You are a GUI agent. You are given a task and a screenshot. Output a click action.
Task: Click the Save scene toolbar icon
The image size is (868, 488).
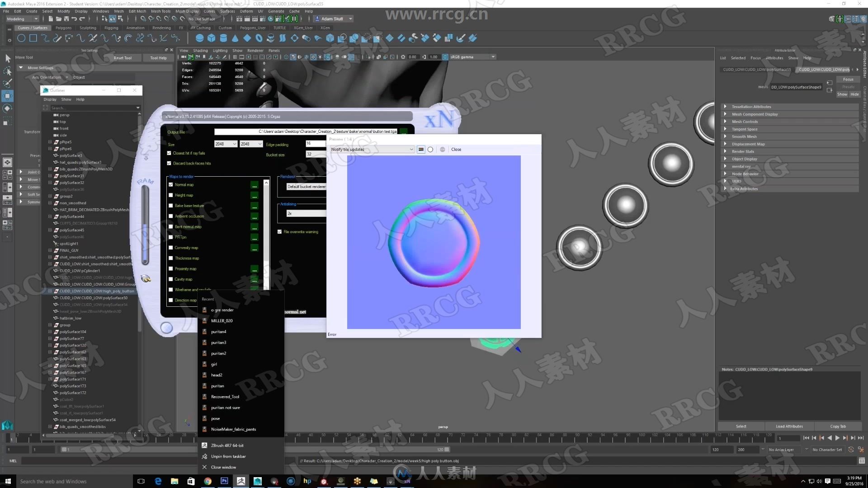[x=66, y=19]
